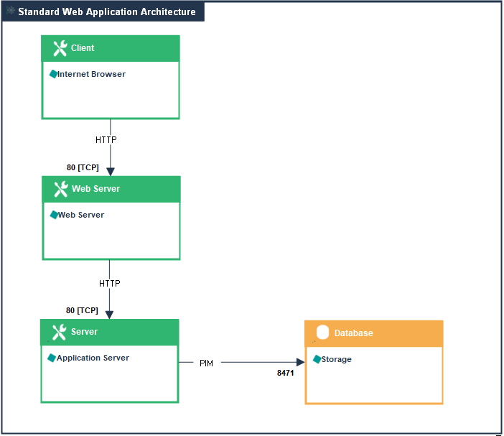Select the Application Server text label
This screenshot has width=504, height=436.
93,358
